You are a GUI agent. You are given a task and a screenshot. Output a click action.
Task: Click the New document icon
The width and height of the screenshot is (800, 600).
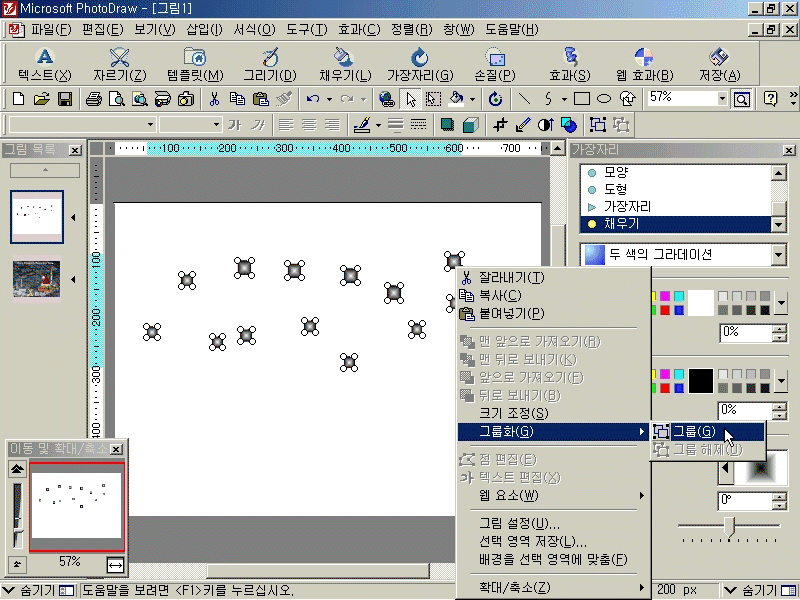[18, 98]
